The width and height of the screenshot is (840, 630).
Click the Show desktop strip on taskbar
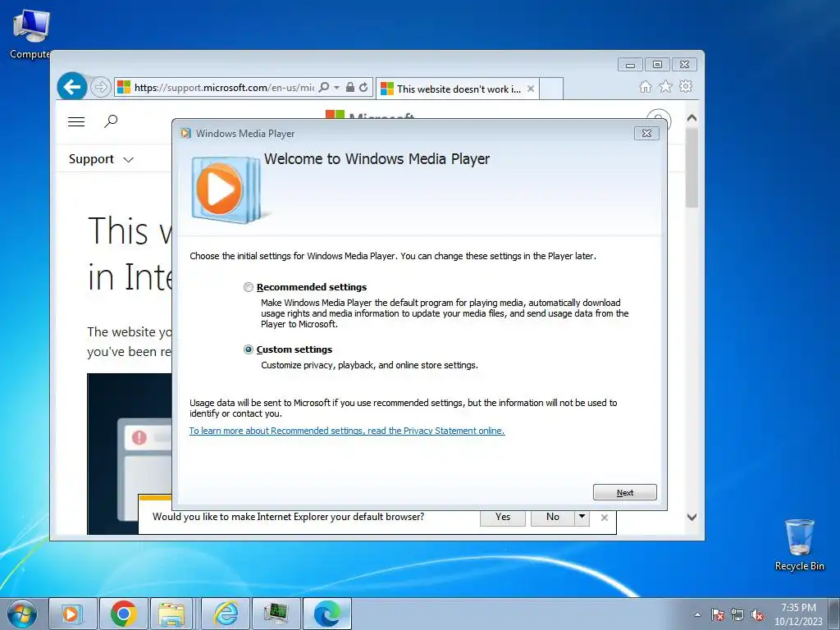[834, 614]
